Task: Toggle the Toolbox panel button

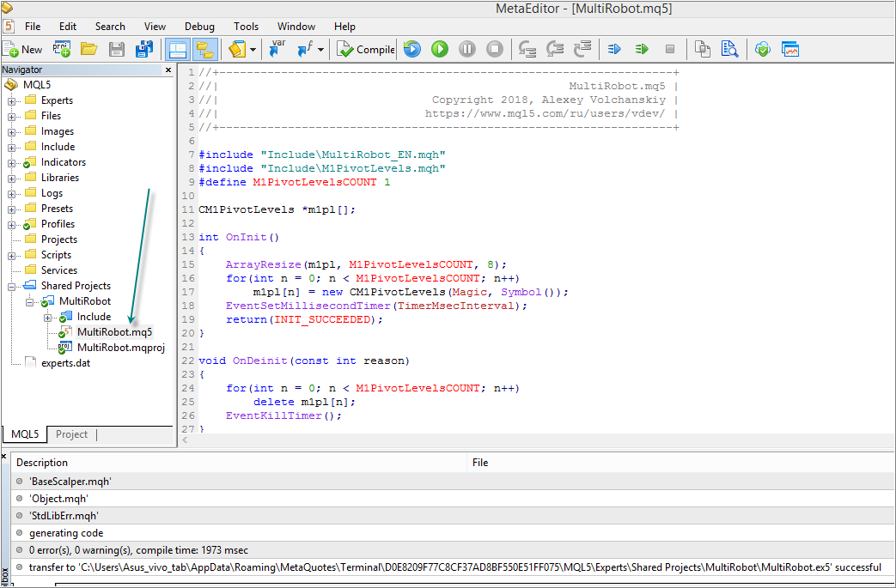Action: [x=204, y=50]
